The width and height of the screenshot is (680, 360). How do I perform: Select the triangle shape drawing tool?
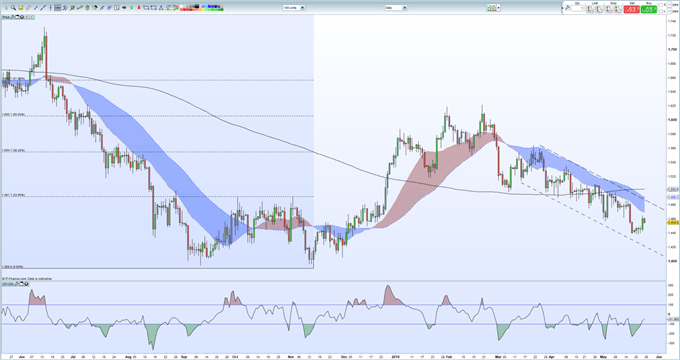point(161,8)
